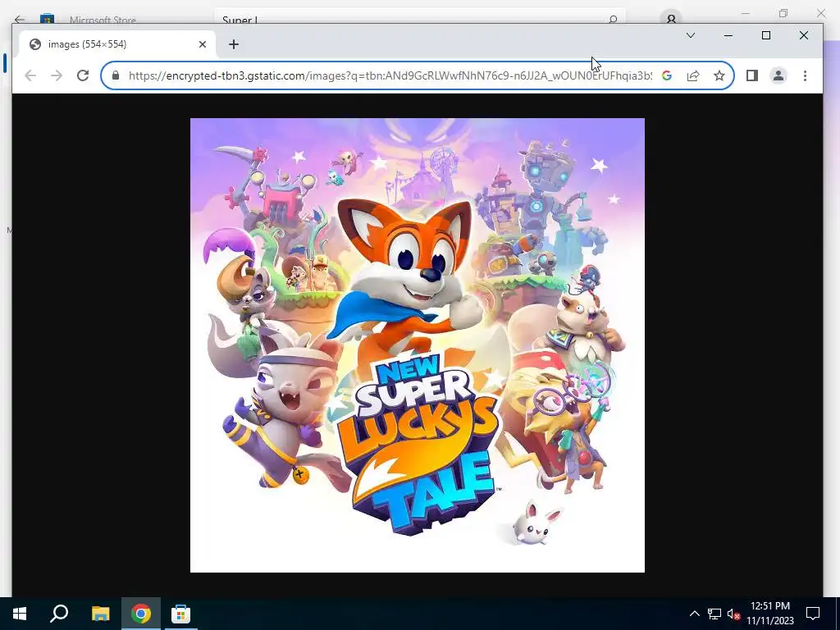Click Microsoft Store back arrow behind Chrome
840x630 pixels.
click(20, 20)
